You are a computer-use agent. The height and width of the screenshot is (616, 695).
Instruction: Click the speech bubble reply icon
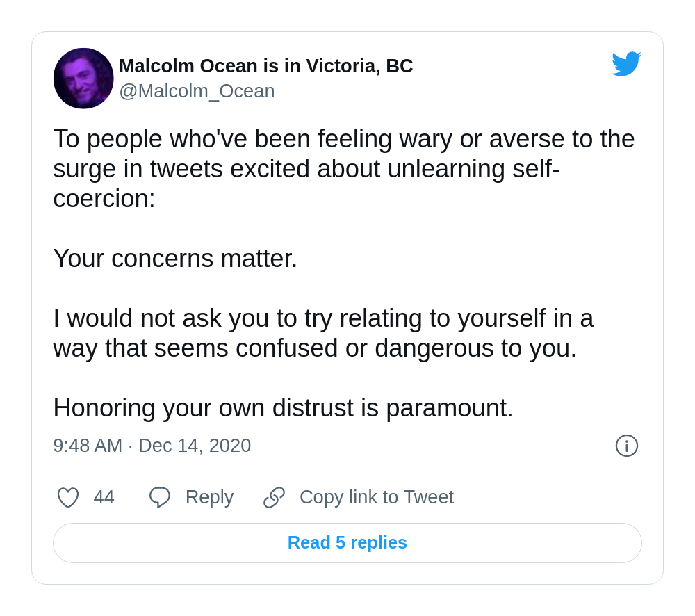160,497
